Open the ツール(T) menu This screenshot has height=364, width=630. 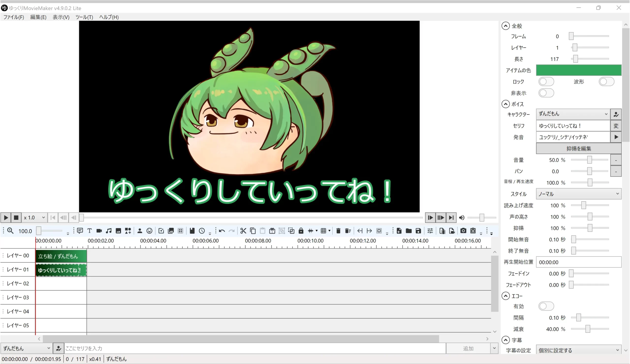point(84,17)
